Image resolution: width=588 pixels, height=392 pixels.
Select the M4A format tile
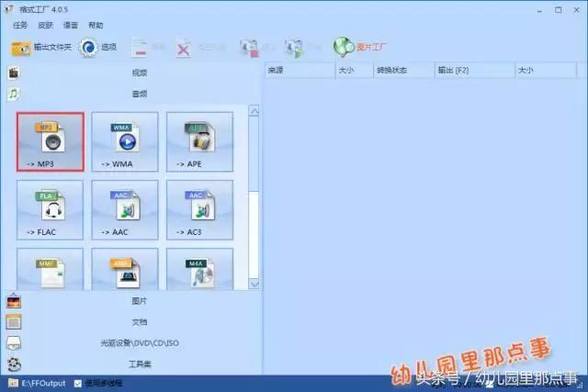(x=199, y=269)
